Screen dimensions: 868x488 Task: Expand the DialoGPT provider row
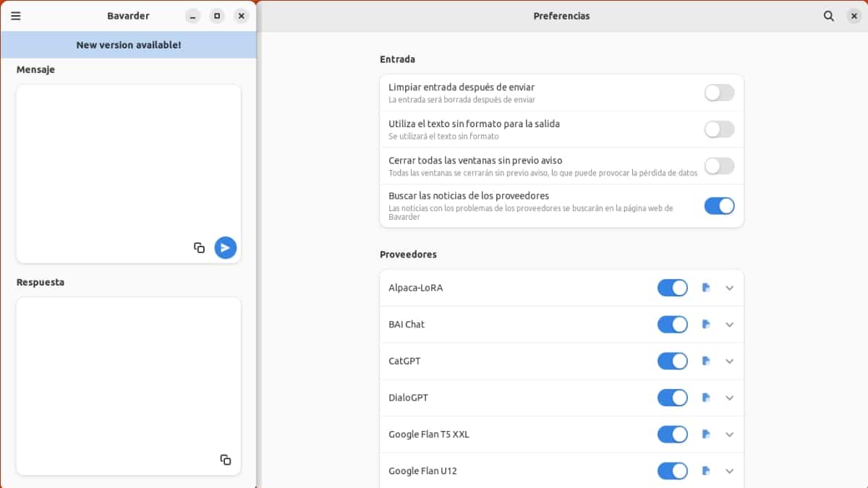[x=729, y=398]
